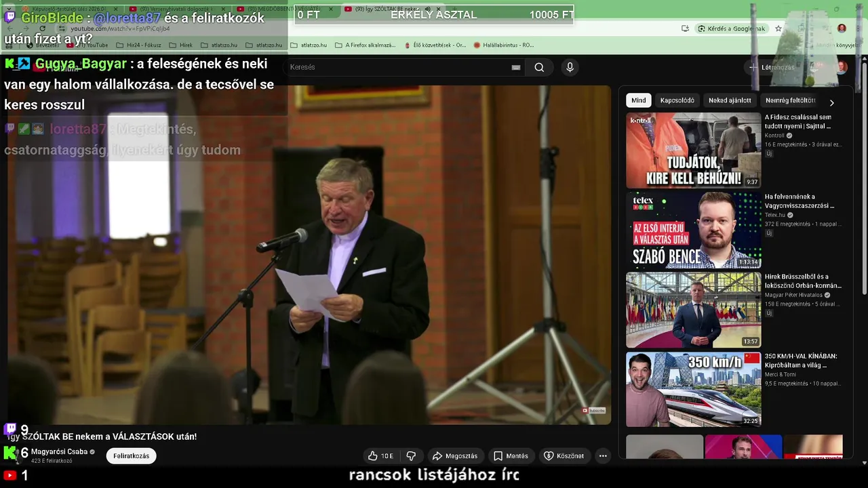
Task: Open the Brussels flags video thumbnail
Action: (x=693, y=310)
